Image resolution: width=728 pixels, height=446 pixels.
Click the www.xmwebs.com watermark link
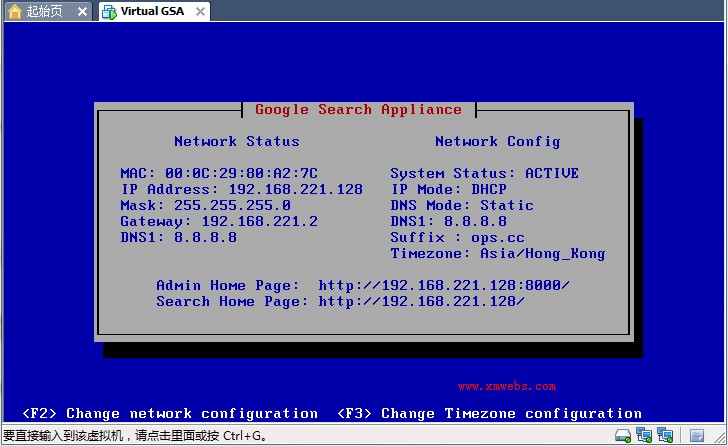(507, 386)
